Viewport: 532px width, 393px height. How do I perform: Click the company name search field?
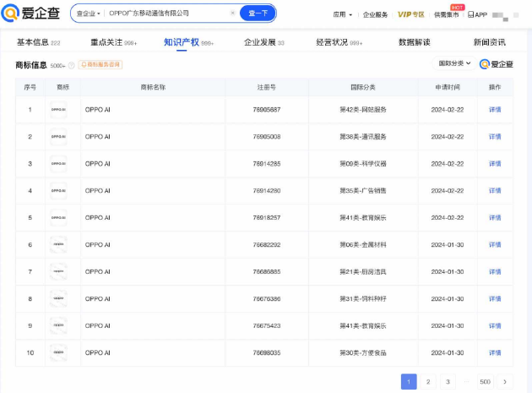(x=166, y=14)
